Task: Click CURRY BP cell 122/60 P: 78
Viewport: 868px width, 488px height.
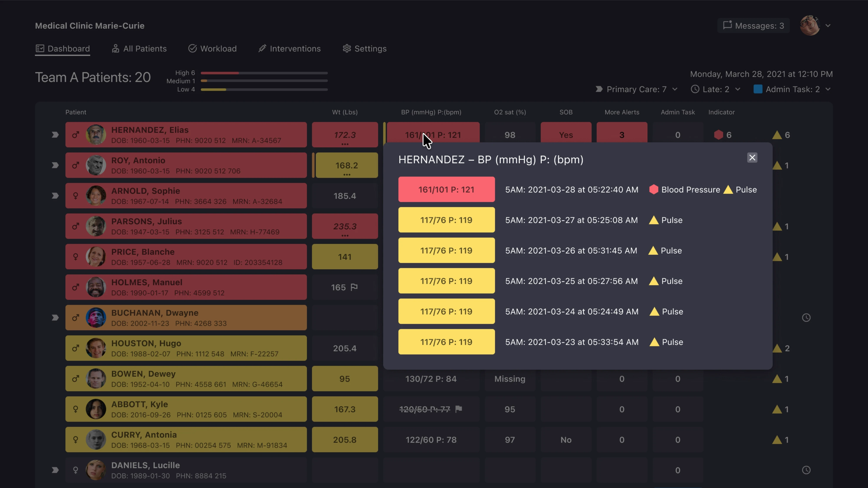Action: pyautogui.click(x=431, y=440)
